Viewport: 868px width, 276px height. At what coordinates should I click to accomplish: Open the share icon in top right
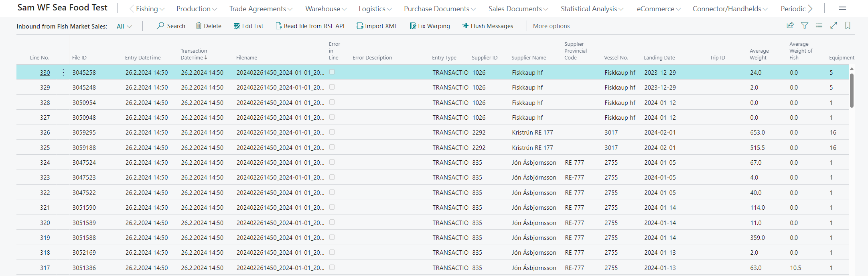[x=790, y=25]
